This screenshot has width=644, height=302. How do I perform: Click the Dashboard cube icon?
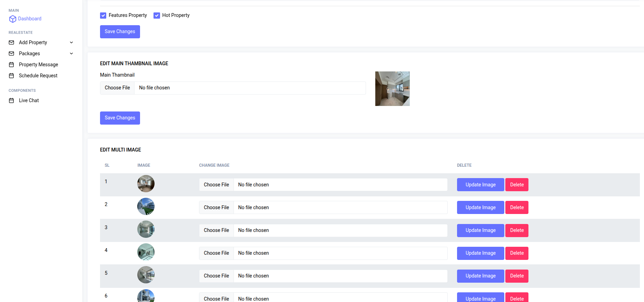[x=13, y=19]
